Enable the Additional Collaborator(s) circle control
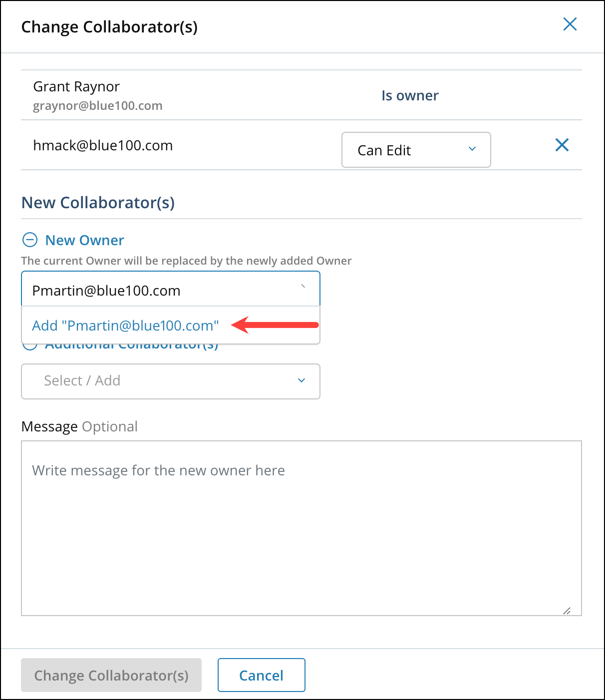This screenshot has height=700, width=605. click(x=30, y=344)
